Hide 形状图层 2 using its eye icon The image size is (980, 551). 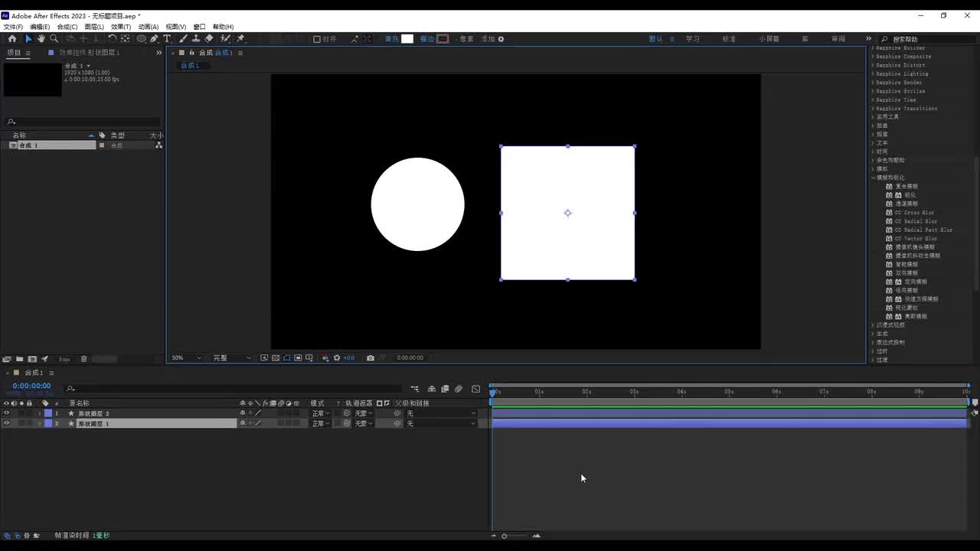[x=7, y=413]
